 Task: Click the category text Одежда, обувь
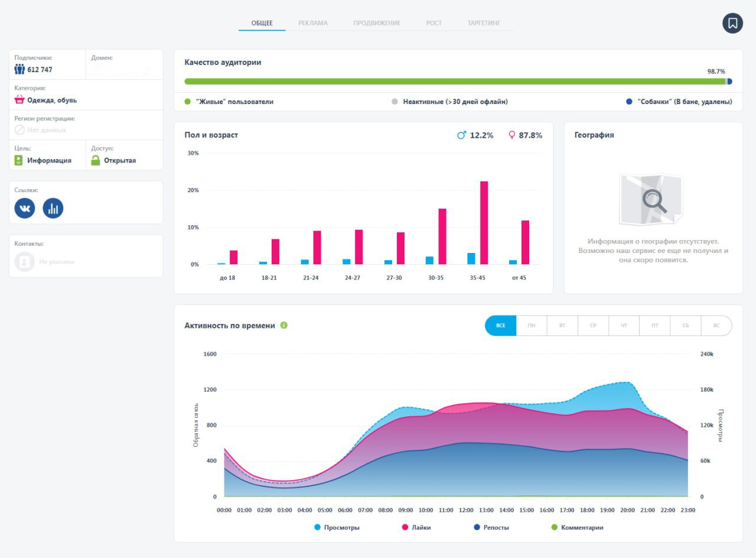click(52, 100)
